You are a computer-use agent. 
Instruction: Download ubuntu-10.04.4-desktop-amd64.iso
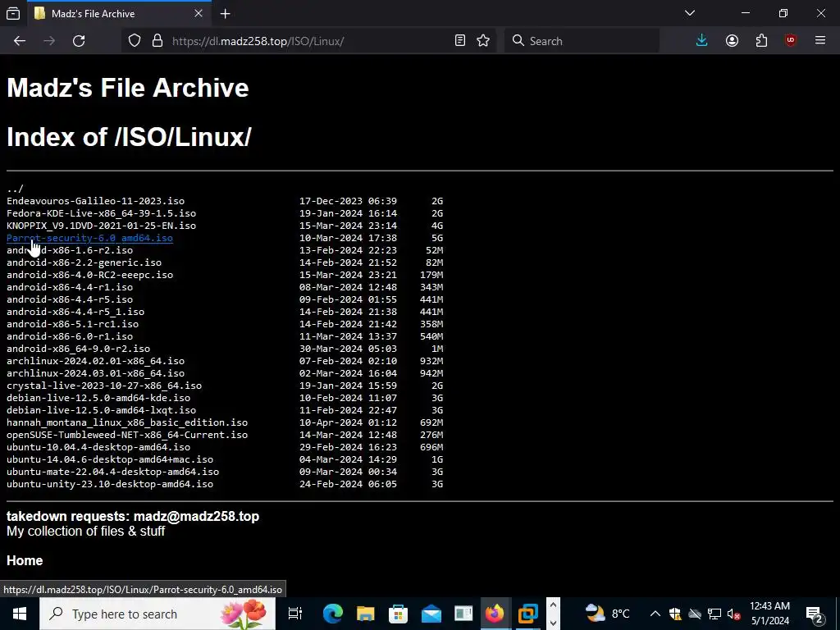98,447
